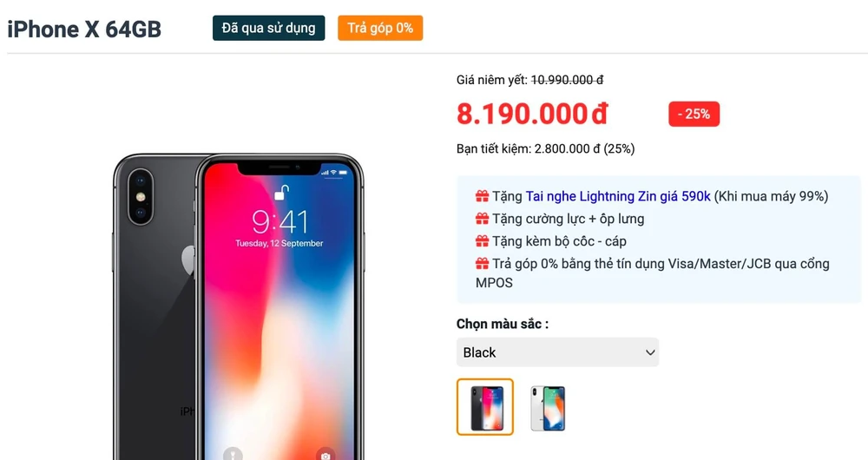Click the Apple logo on the phone's back
Viewport: 868px width, 460px height.
point(188,260)
